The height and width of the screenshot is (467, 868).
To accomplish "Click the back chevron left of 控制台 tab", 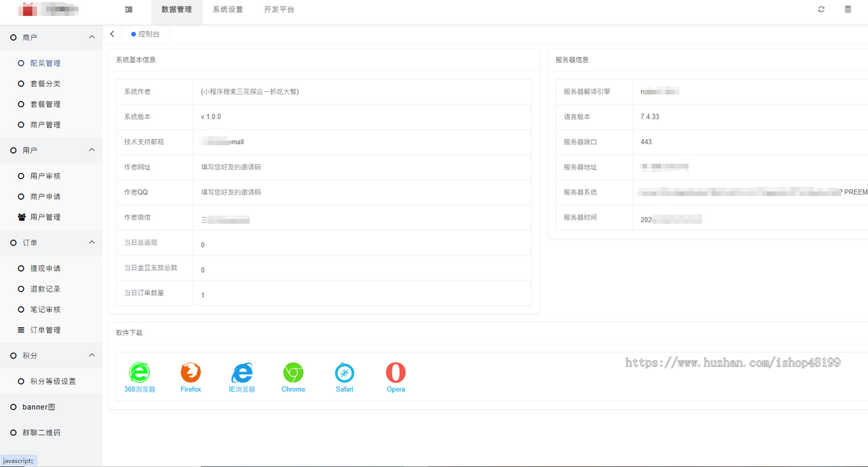I will (x=112, y=33).
